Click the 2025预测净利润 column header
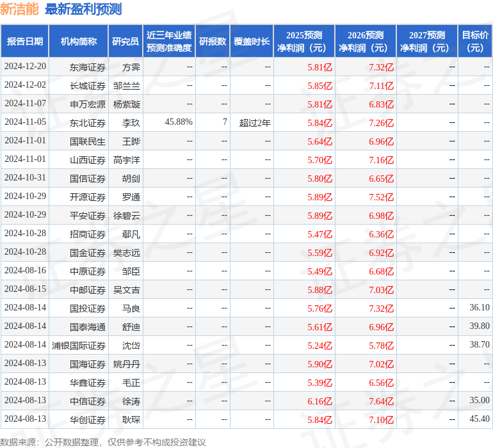493x448 pixels. pos(304,41)
